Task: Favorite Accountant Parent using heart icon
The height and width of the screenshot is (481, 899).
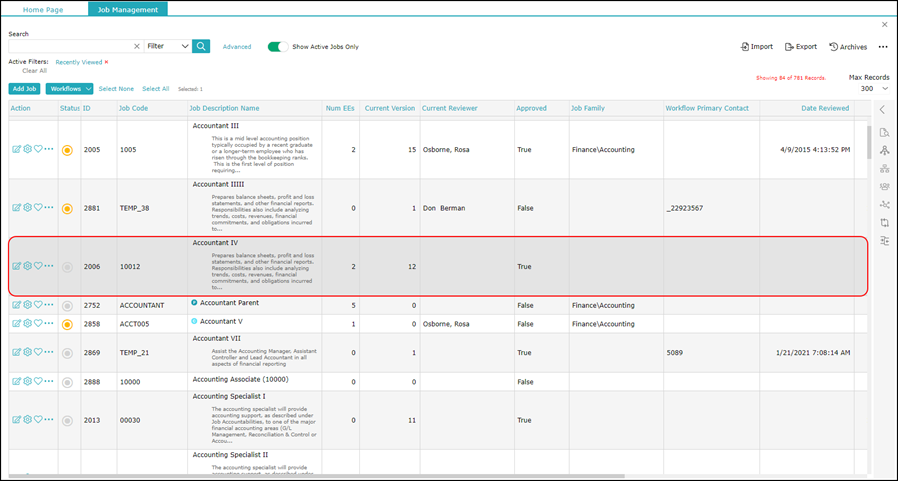Action: coord(38,305)
